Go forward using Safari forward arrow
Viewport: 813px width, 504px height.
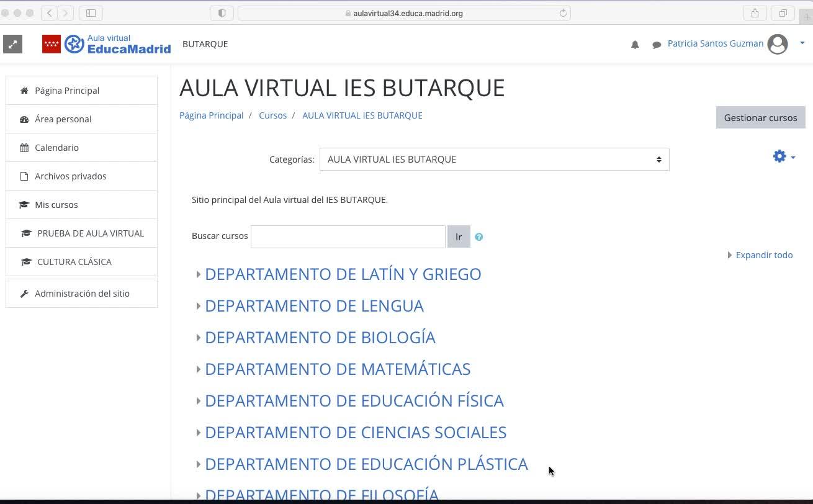tap(66, 13)
